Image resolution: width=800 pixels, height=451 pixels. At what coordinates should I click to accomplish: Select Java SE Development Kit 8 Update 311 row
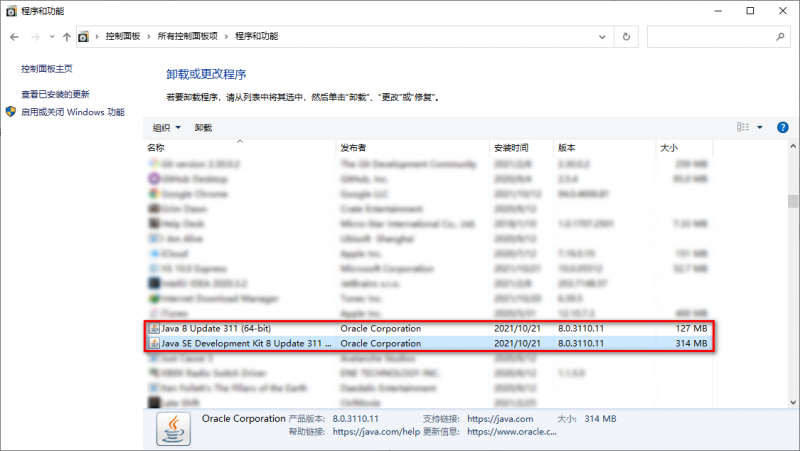[429, 343]
